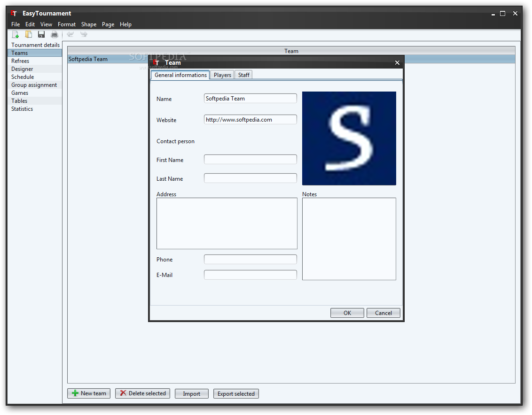The image size is (532, 415).
Task: Select Tournament details in sidebar
Action: click(x=35, y=45)
